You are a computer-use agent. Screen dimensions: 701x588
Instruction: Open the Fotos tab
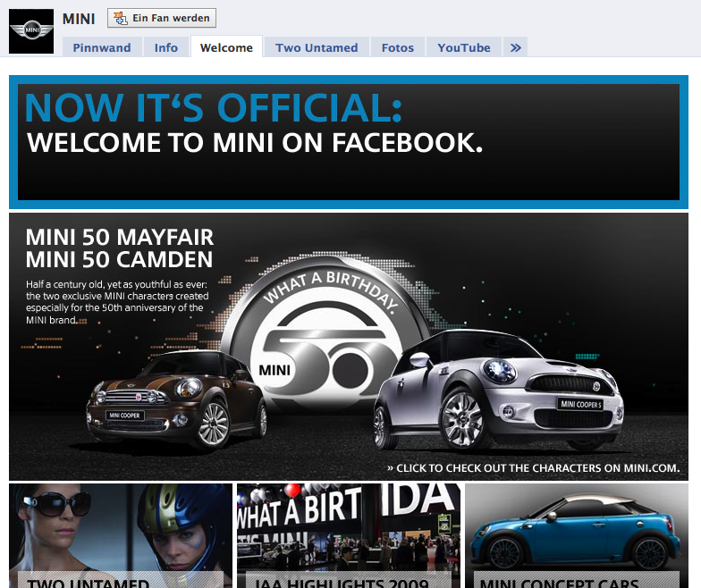398,47
